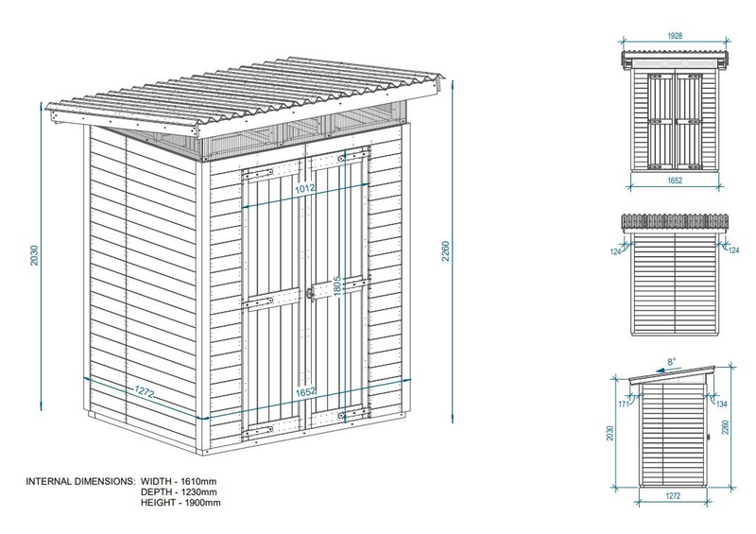Open the side elevation view thumbnail
756x534 pixels.
pyautogui.click(x=671, y=435)
